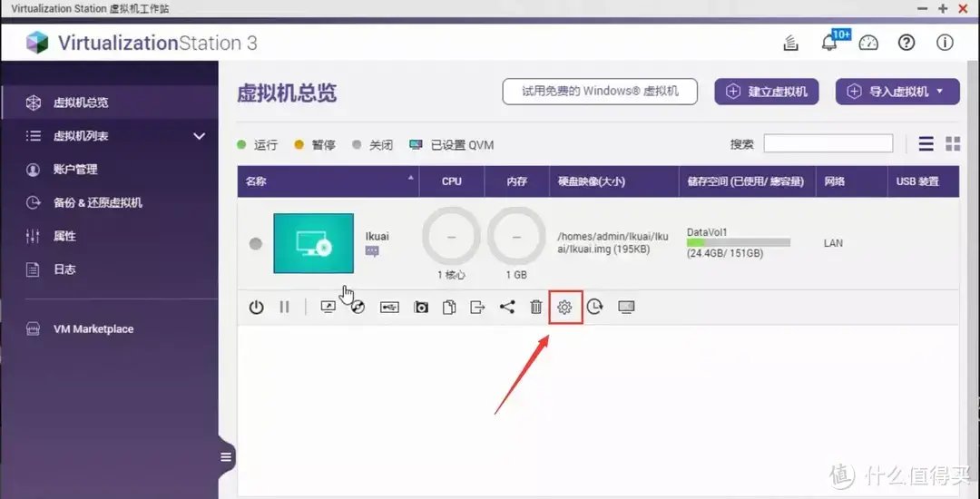Click the 内存 column header

(517, 181)
